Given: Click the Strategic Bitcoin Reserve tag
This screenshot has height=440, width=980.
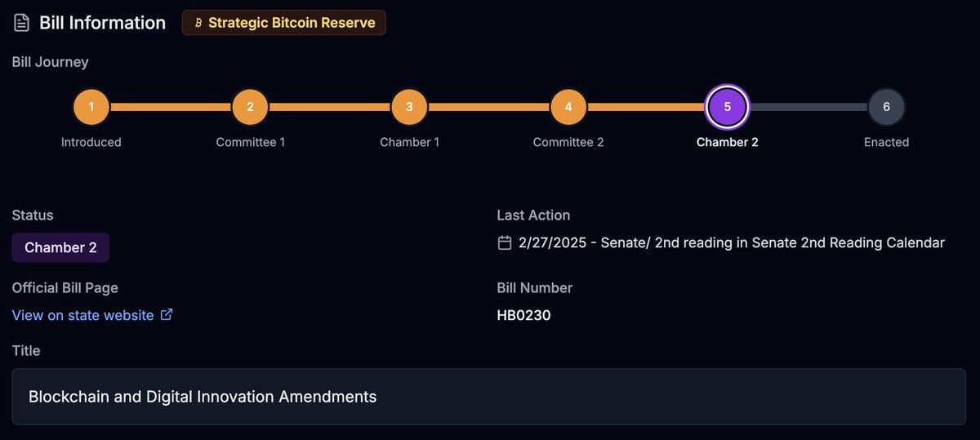Looking at the screenshot, I should 283,23.
